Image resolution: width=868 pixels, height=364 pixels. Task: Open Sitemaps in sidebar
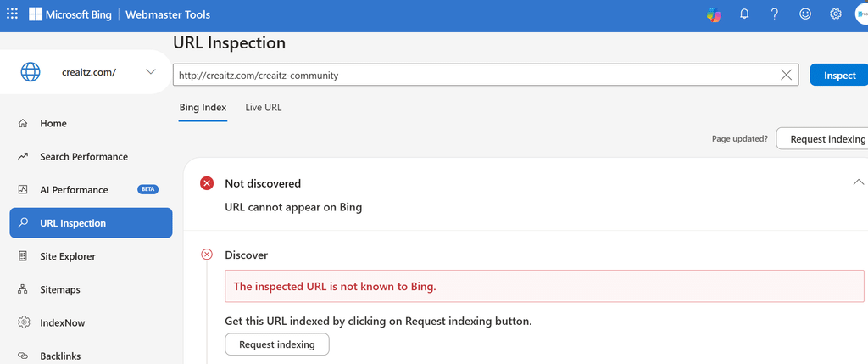(x=91, y=290)
